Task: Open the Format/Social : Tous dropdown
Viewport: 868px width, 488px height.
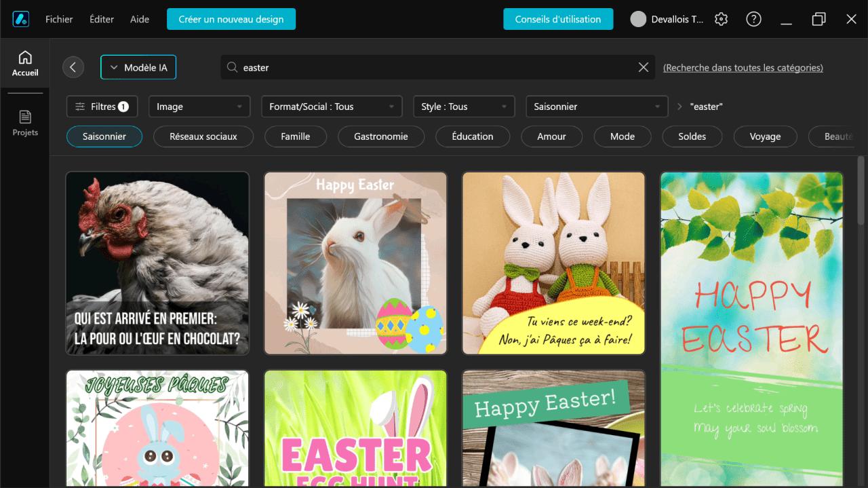Action: click(332, 107)
